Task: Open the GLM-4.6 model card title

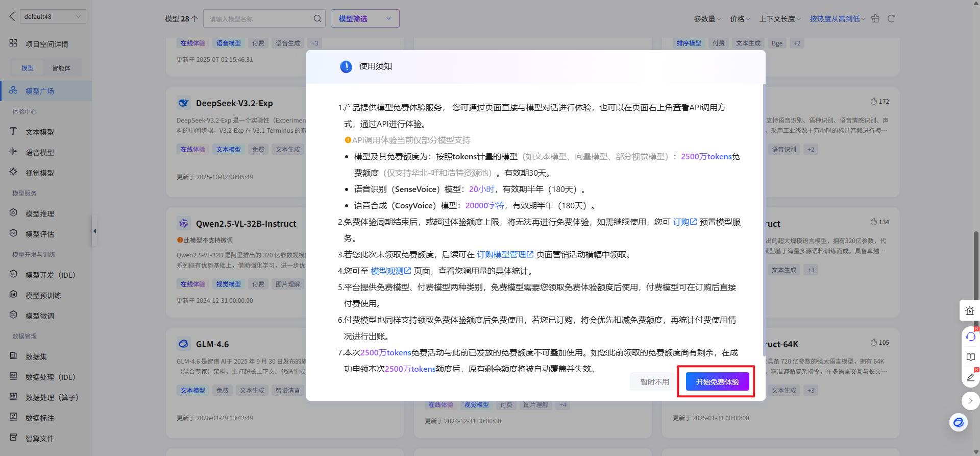Action: tap(212, 344)
